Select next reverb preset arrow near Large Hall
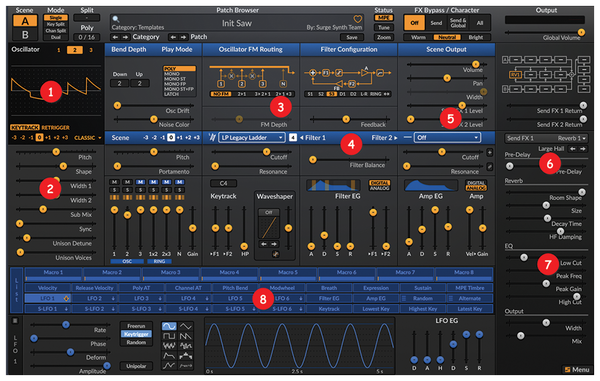The image size is (600, 381). [x=582, y=149]
